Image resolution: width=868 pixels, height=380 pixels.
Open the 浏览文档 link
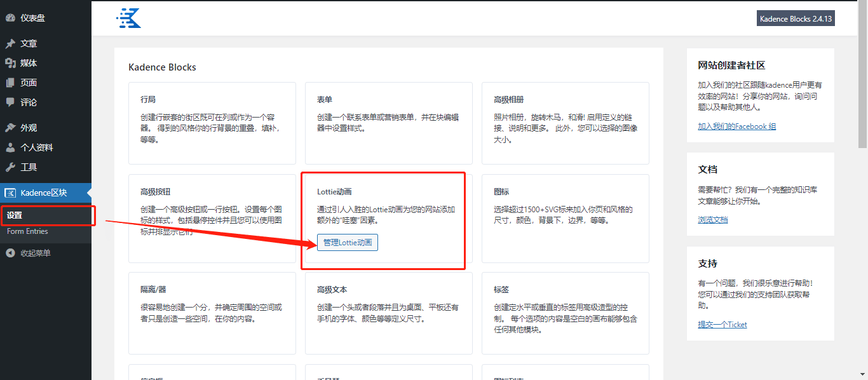(713, 220)
